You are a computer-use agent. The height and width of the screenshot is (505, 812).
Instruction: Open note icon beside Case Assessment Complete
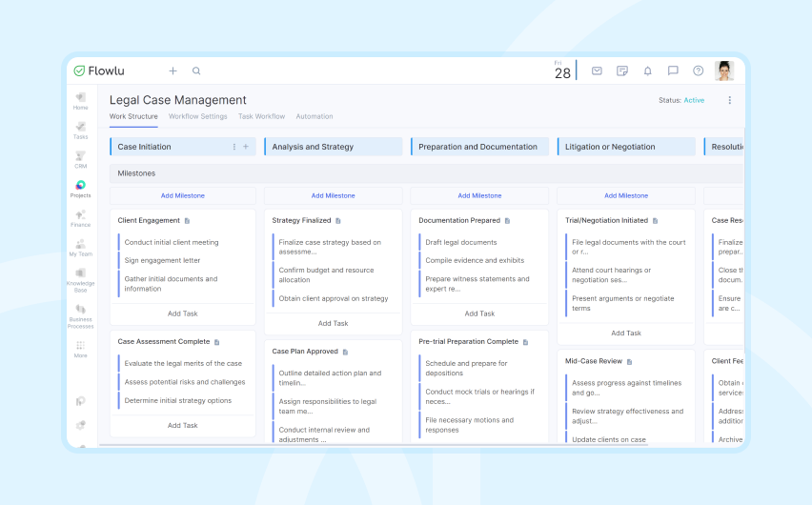(217, 342)
